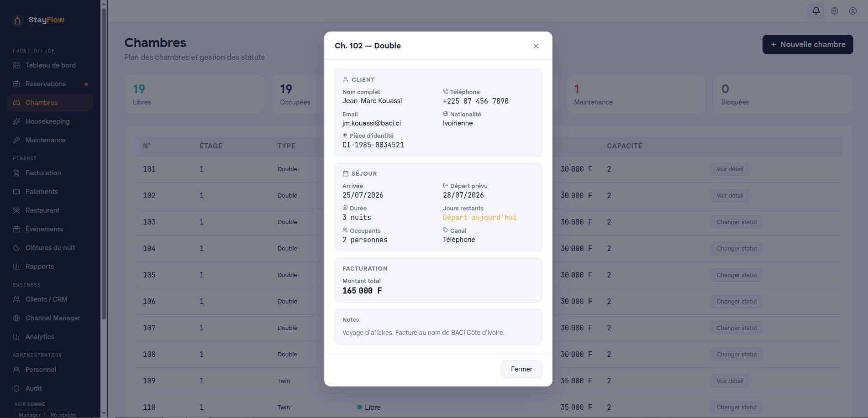Click the Analytics chart icon in sidebar
This screenshot has height=418, width=868.
(x=16, y=337)
